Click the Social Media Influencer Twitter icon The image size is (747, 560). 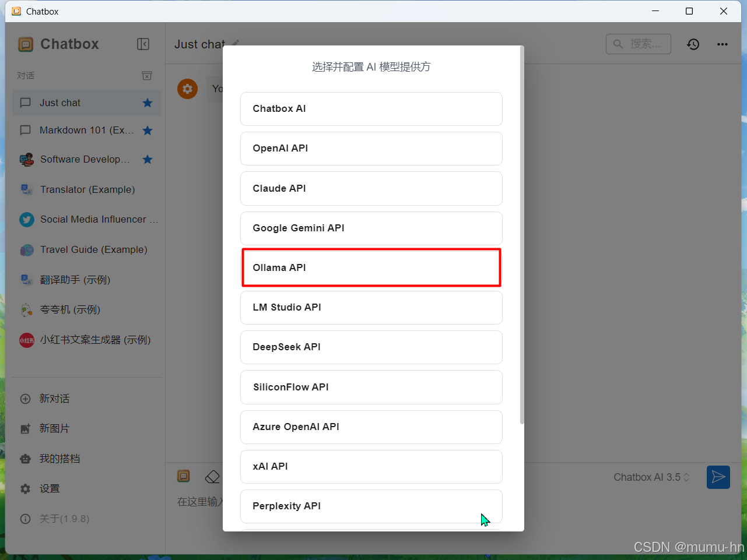click(27, 220)
